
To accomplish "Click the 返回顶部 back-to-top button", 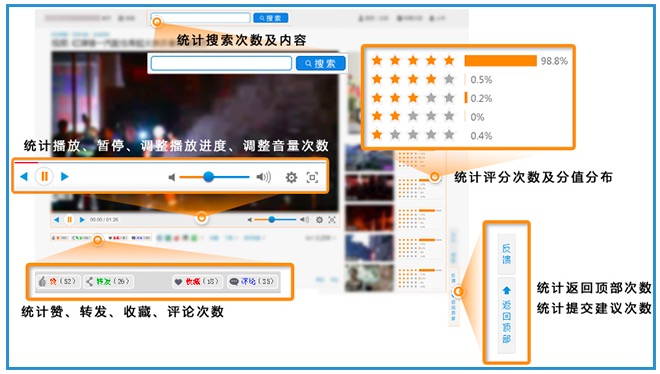I will [x=506, y=315].
